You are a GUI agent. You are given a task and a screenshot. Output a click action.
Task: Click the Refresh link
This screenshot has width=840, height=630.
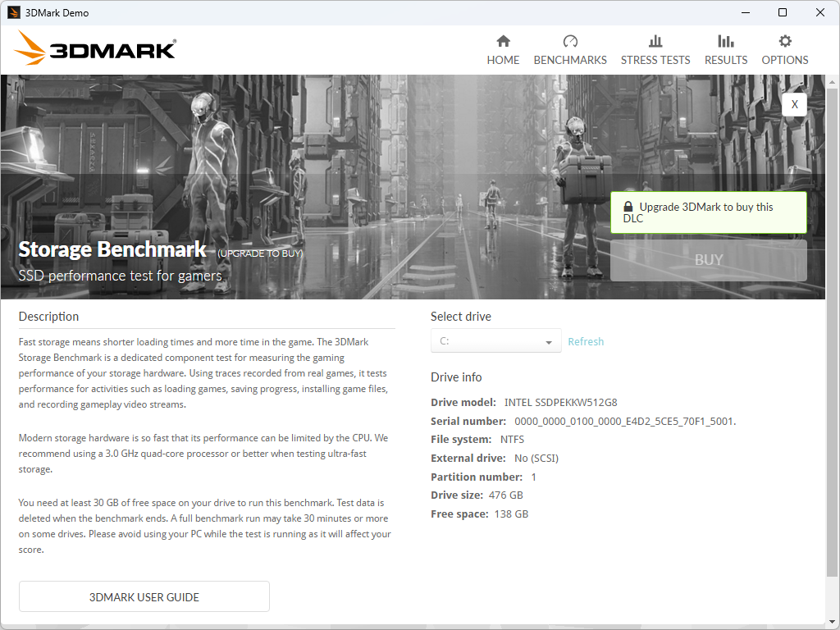[x=586, y=341]
